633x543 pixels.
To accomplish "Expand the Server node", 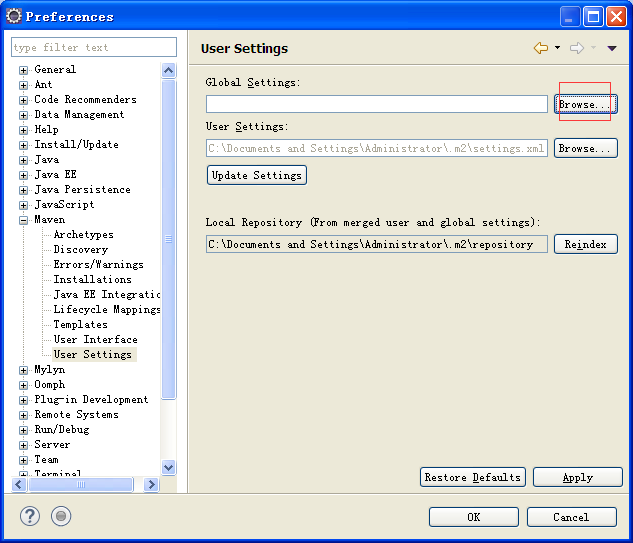I will (x=23, y=445).
